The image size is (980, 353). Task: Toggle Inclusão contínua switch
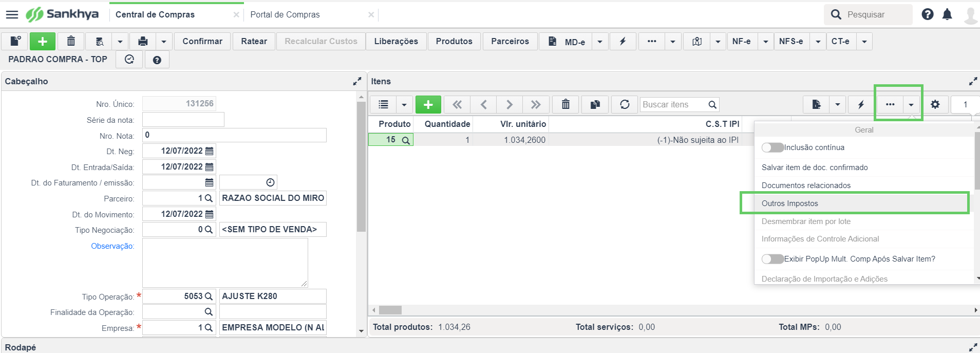click(x=772, y=147)
